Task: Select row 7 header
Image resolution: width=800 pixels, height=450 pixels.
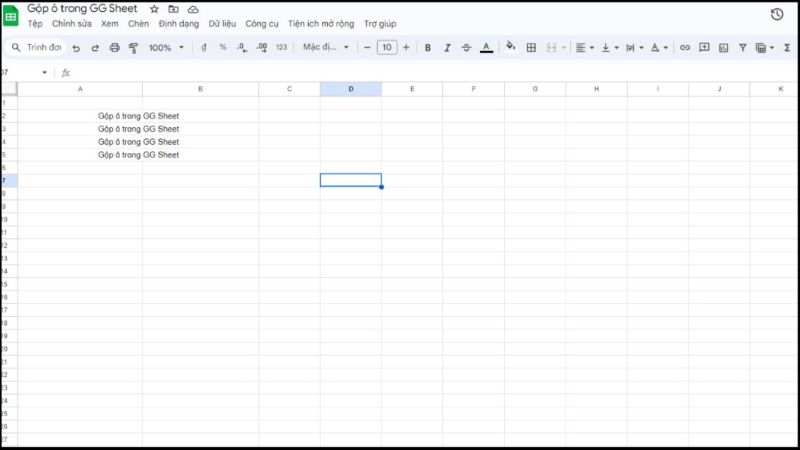Action: [x=9, y=181]
